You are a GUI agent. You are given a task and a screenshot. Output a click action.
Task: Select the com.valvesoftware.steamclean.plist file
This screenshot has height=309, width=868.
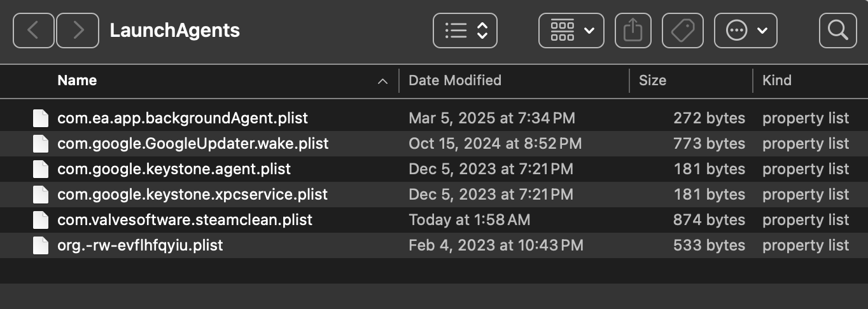[x=185, y=220]
